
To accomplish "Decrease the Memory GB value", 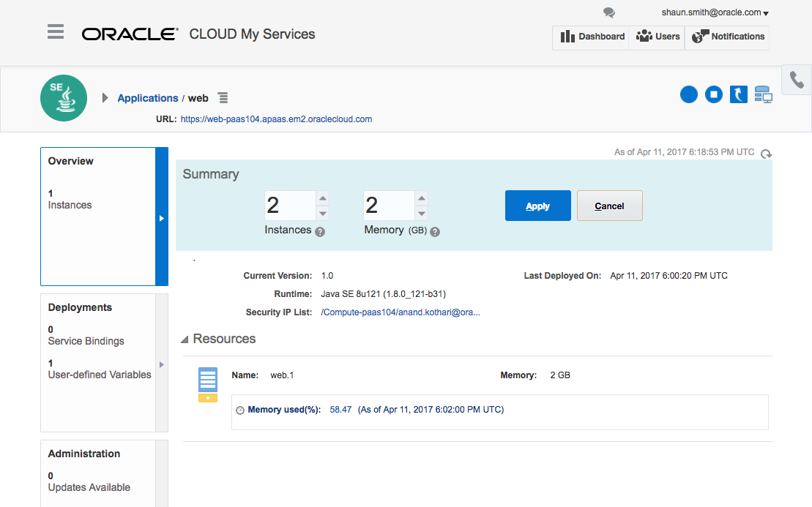I will [422, 213].
